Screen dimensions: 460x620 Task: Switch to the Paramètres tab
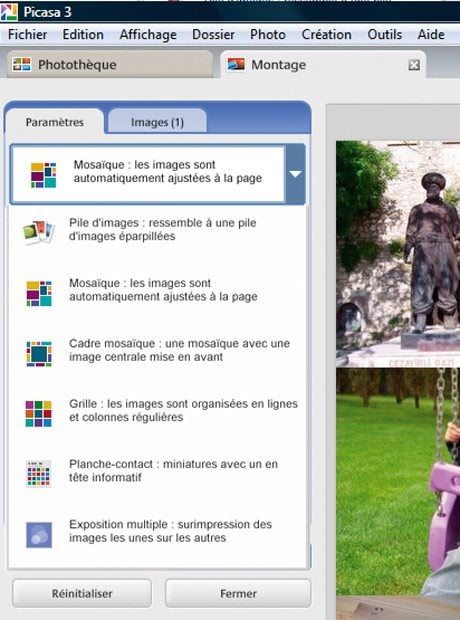[x=55, y=122]
